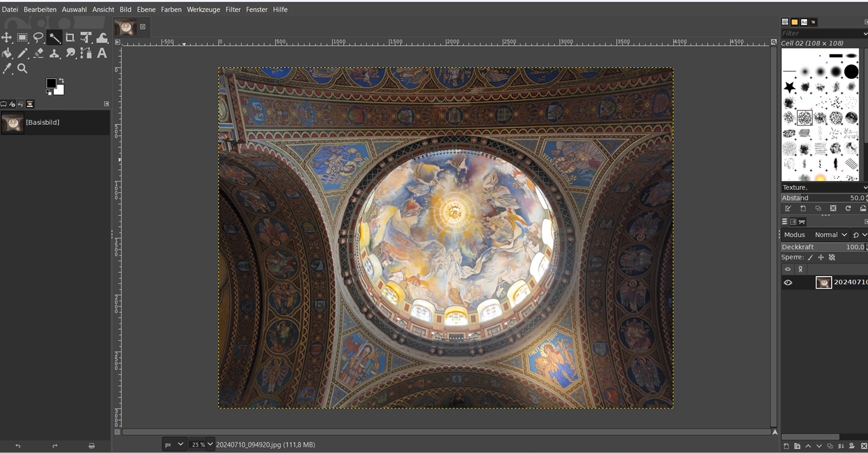Open the layer mode group switch menu

pos(859,235)
